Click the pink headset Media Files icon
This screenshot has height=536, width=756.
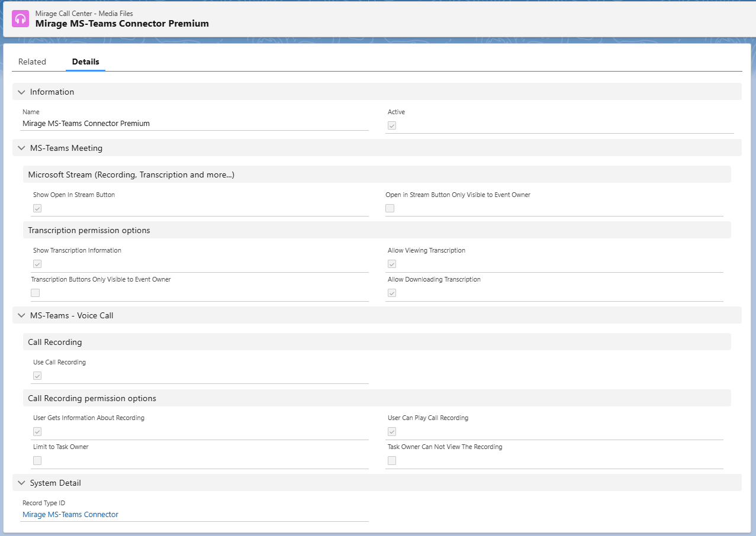tap(20, 18)
